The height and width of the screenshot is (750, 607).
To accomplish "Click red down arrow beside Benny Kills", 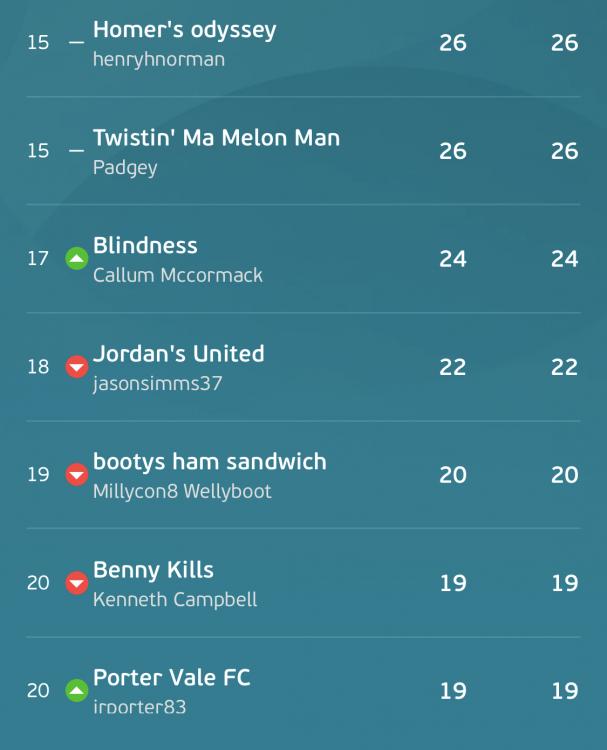I will 77,583.
